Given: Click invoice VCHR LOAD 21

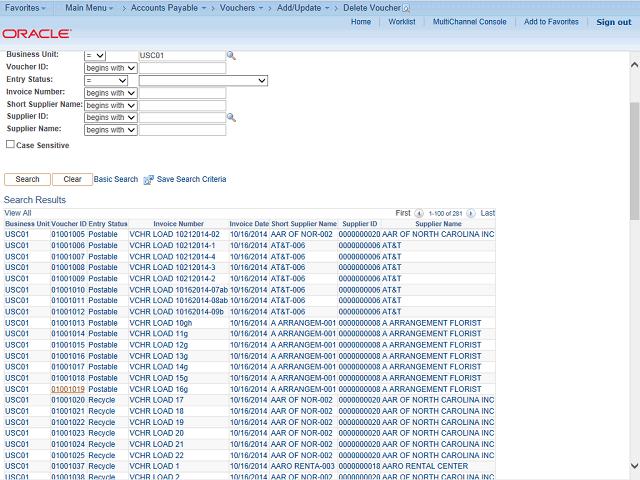Looking at the screenshot, I should point(156,444).
